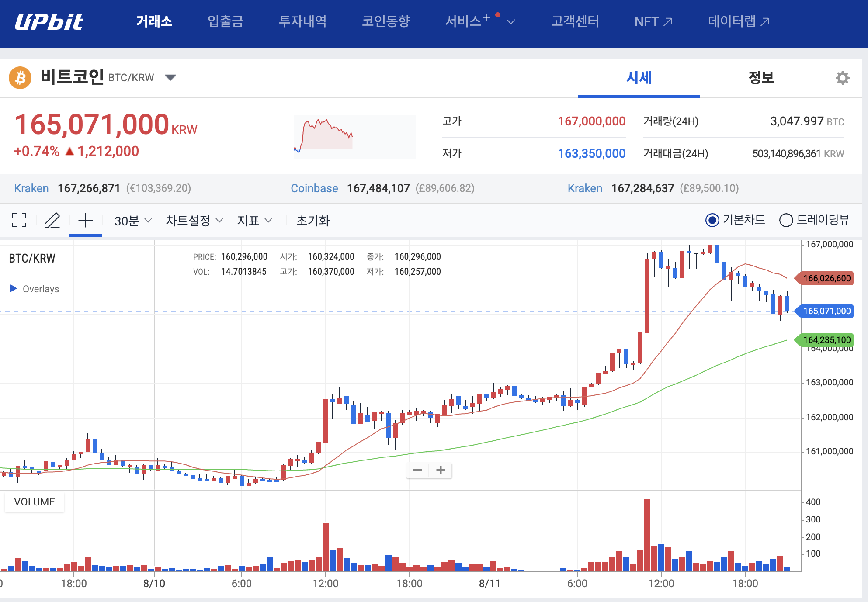Open the 30분 interval dropdown

point(133,221)
